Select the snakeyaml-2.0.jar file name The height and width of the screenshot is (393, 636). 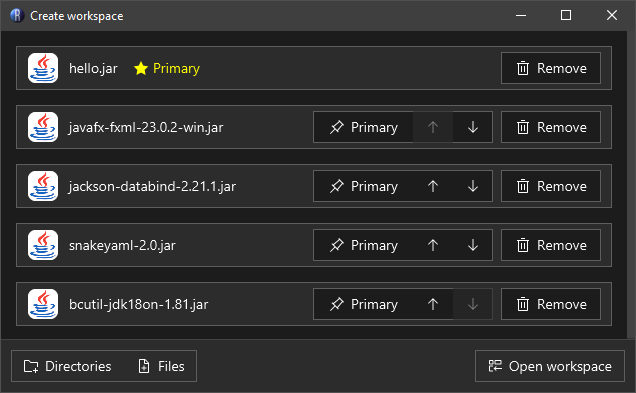click(122, 245)
